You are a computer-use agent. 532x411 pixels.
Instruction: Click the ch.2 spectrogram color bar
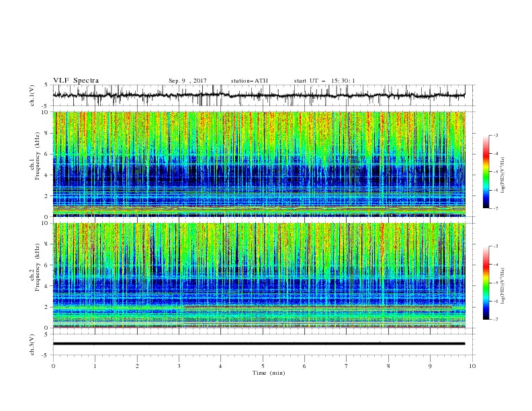[486, 283]
